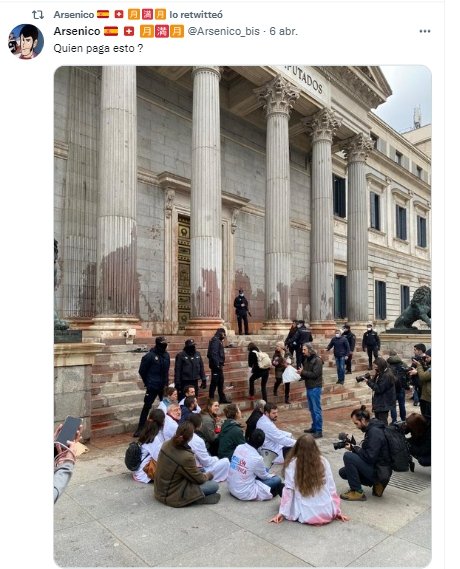
Task: Click the hand-held phone in the photo corner
Action: pos(69,430)
